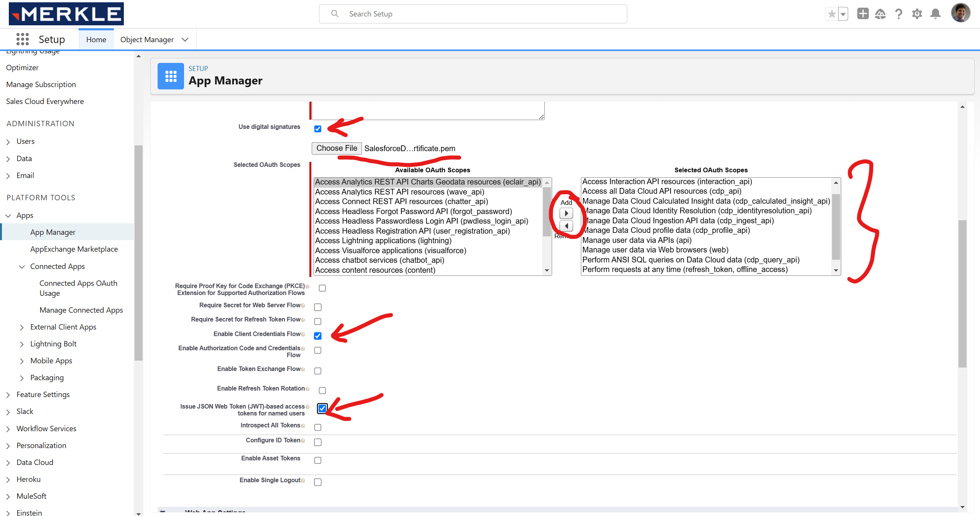Screen dimensions: 980x516
Task: Click Require Secret for Refresh Token Flow help icon
Action: (303, 320)
